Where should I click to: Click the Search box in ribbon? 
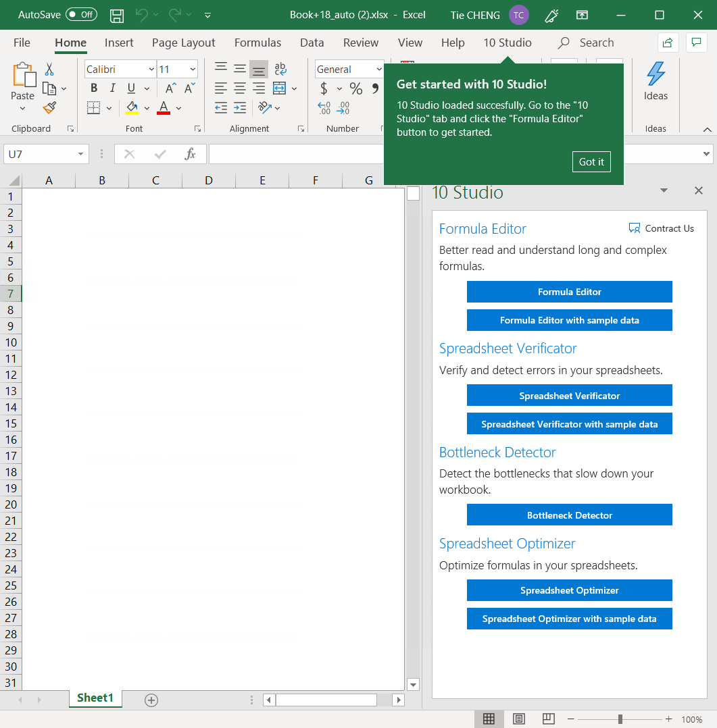click(586, 43)
